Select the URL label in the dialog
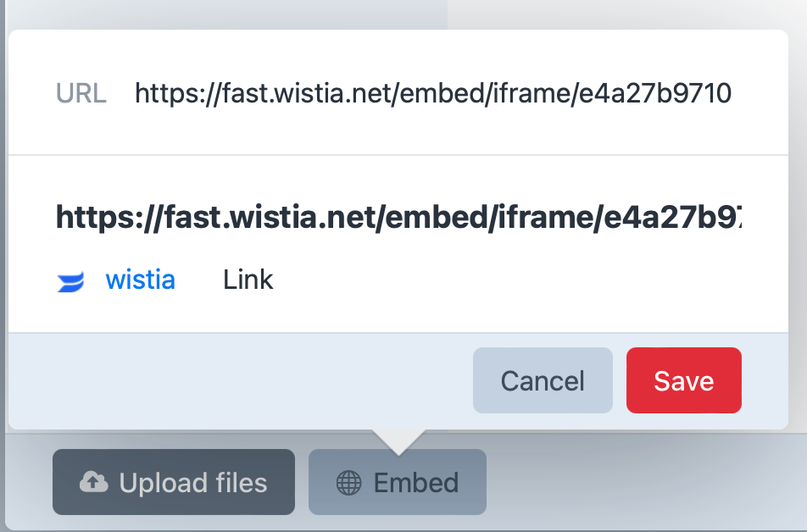Screen dimensions: 807x532 point(81,93)
